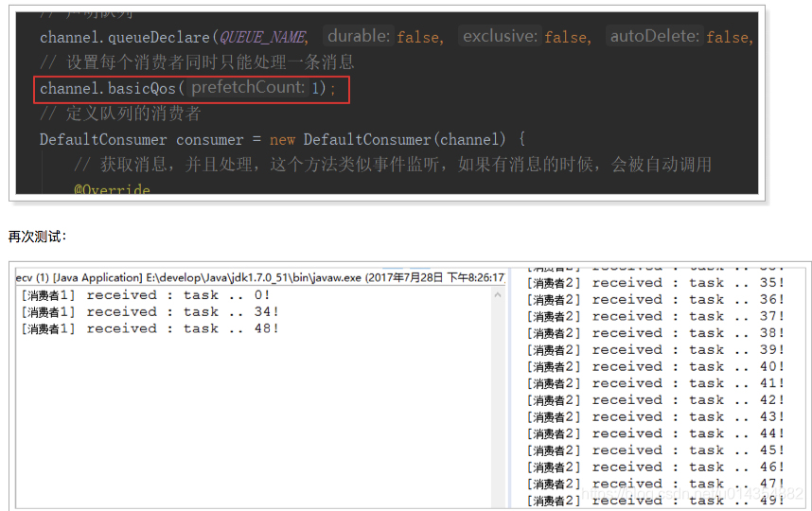This screenshot has width=812, height=511.
Task: Click the 消费者2 received task 35 line
Action: tap(656, 283)
